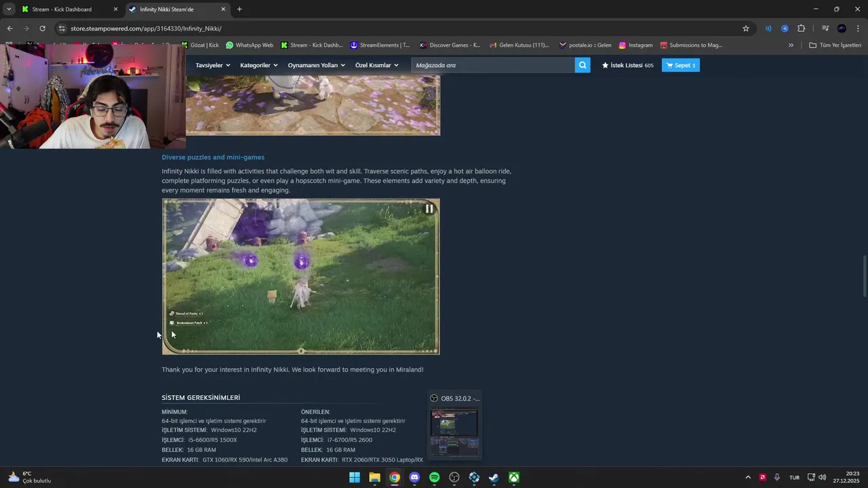The width and height of the screenshot is (868, 488).
Task: Open the Discover Games bookmark
Action: [x=450, y=45]
